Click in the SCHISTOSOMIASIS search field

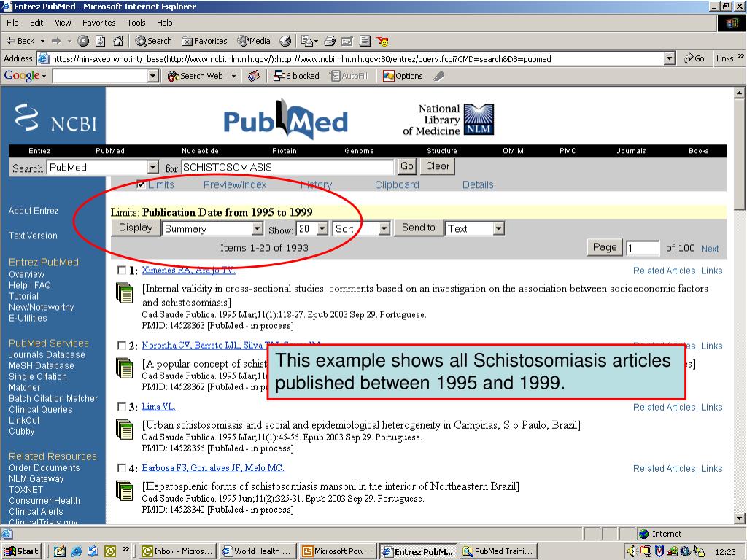point(287,167)
